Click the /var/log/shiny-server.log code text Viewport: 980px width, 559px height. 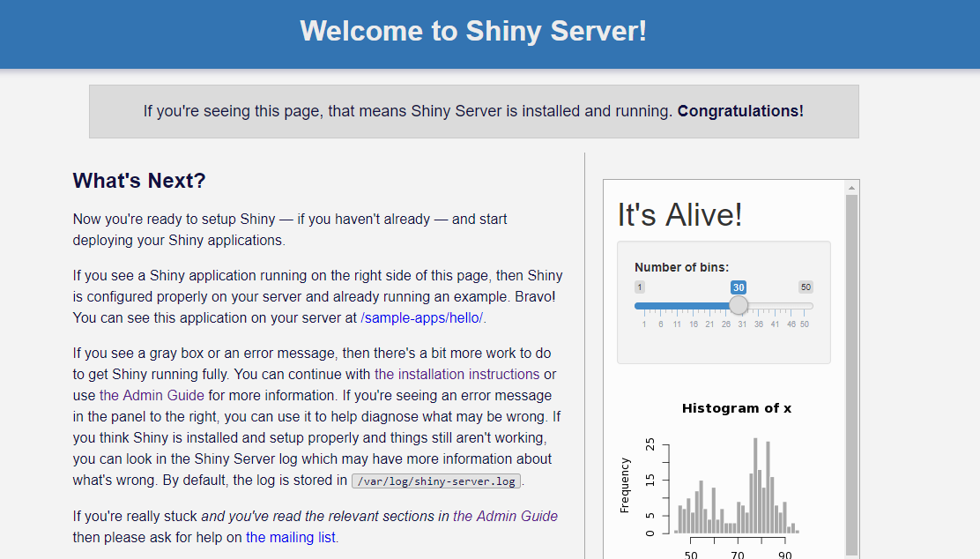(x=436, y=481)
